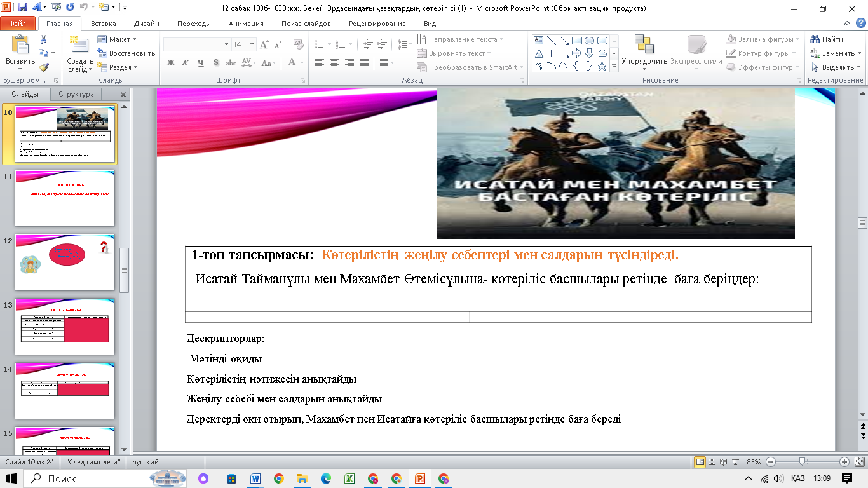
Task: Select the Format Painter brush icon
Action: 43,67
